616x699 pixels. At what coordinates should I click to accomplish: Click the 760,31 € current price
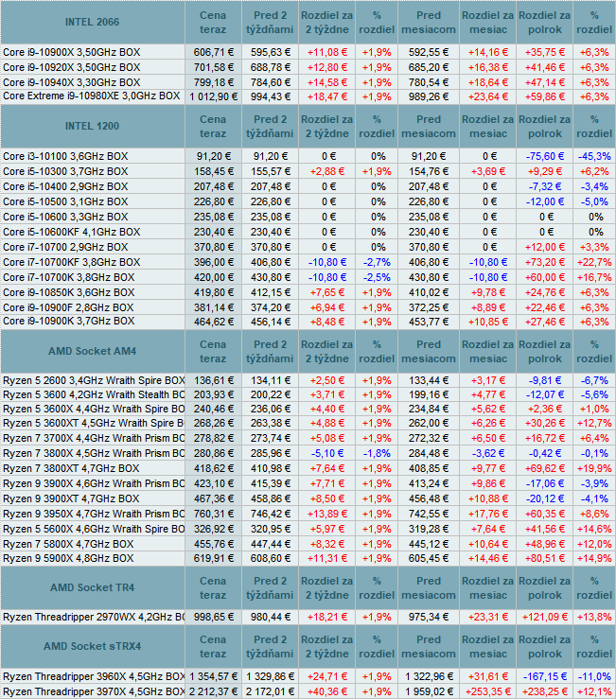pos(214,515)
